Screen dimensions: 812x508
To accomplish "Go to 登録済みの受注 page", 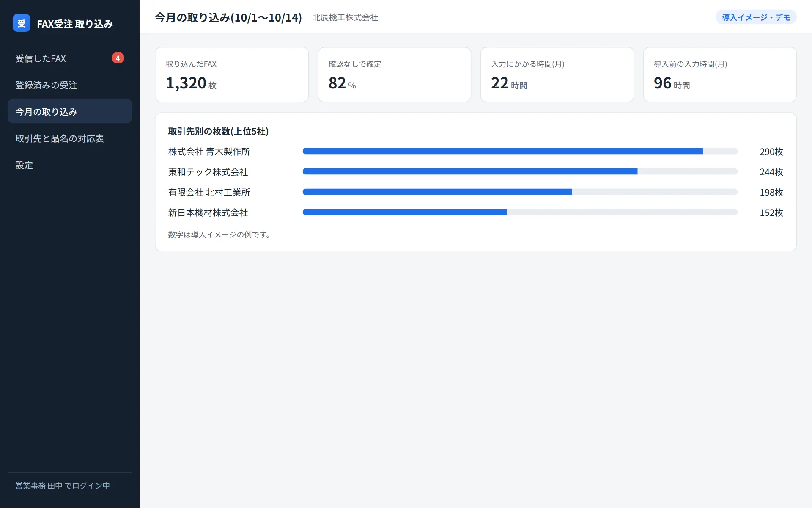I will (70, 85).
